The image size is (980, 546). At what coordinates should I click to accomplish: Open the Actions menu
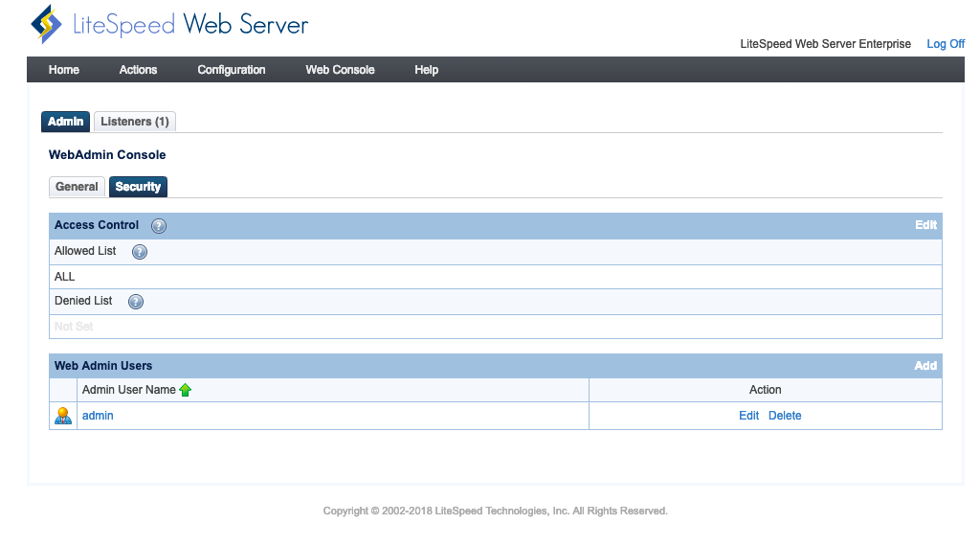tap(138, 69)
